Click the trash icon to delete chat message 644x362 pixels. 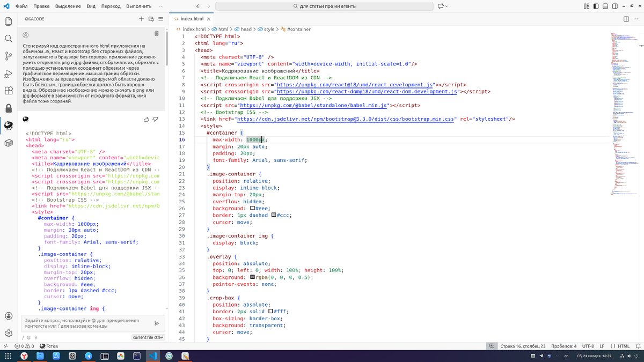click(x=156, y=33)
